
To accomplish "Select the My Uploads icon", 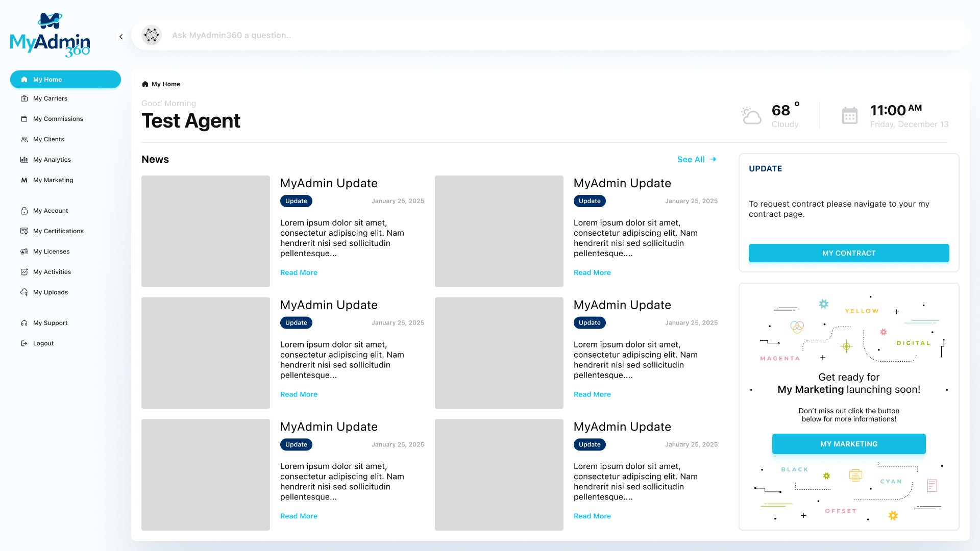I will tap(24, 292).
